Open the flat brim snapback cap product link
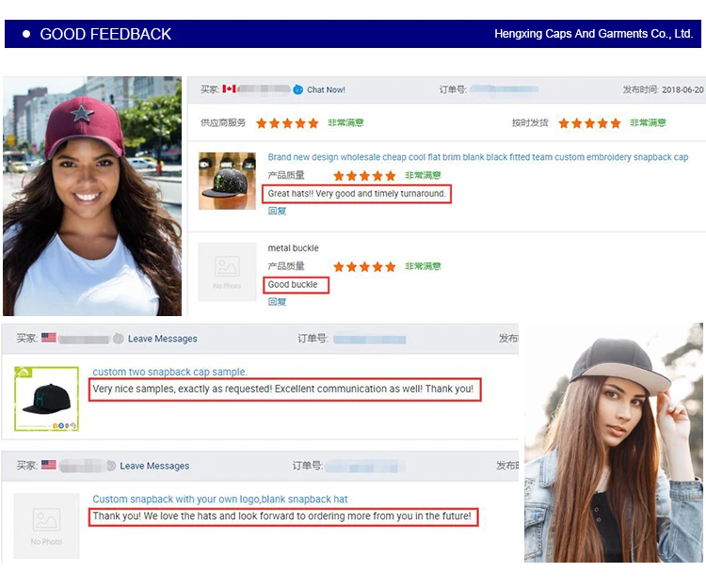This screenshot has width=706, height=588. (477, 157)
